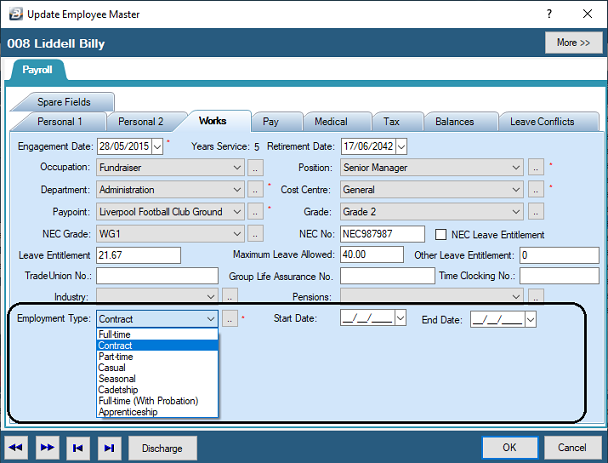Click the More >> button
608x463 pixels.
pos(573,43)
